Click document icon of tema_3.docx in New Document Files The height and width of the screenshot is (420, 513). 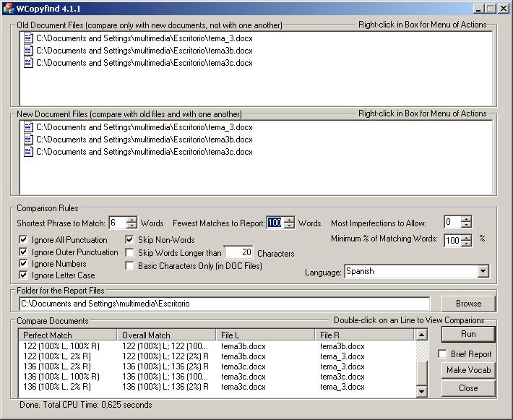(x=28, y=127)
